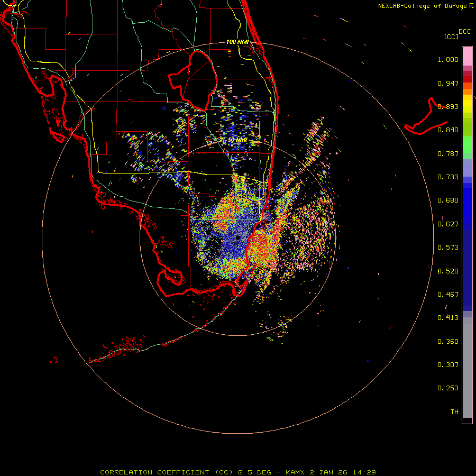
Task: Click the 0.680 color scale value
Action: (x=448, y=200)
